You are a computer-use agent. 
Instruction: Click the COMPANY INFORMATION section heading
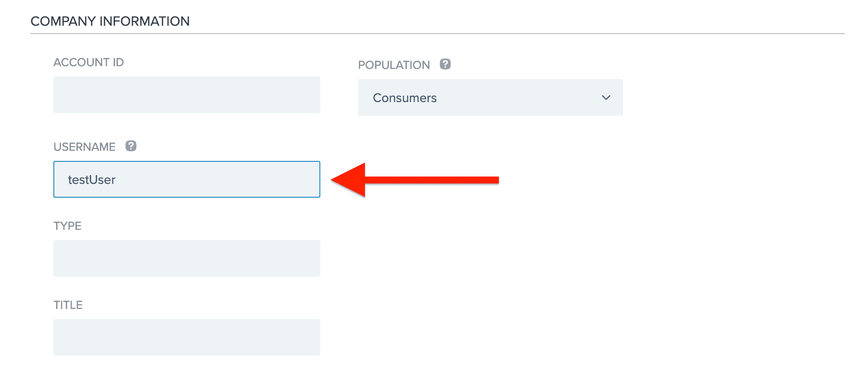110,21
